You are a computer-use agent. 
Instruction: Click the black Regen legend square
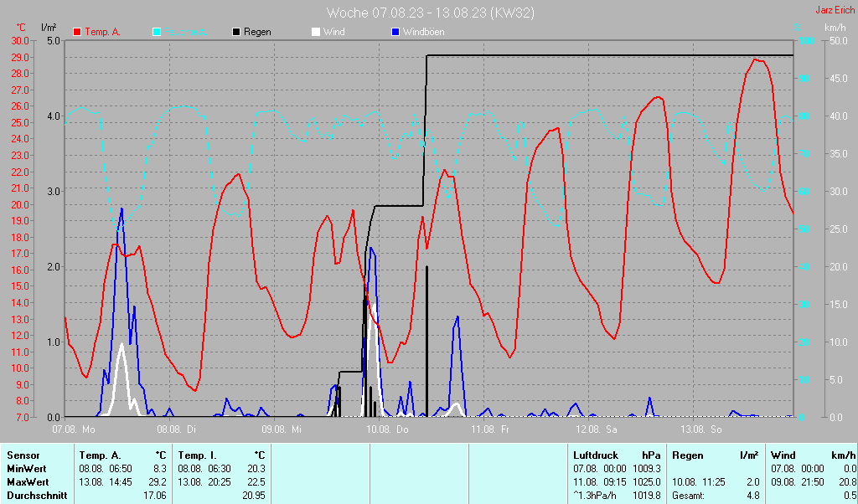[x=236, y=32]
